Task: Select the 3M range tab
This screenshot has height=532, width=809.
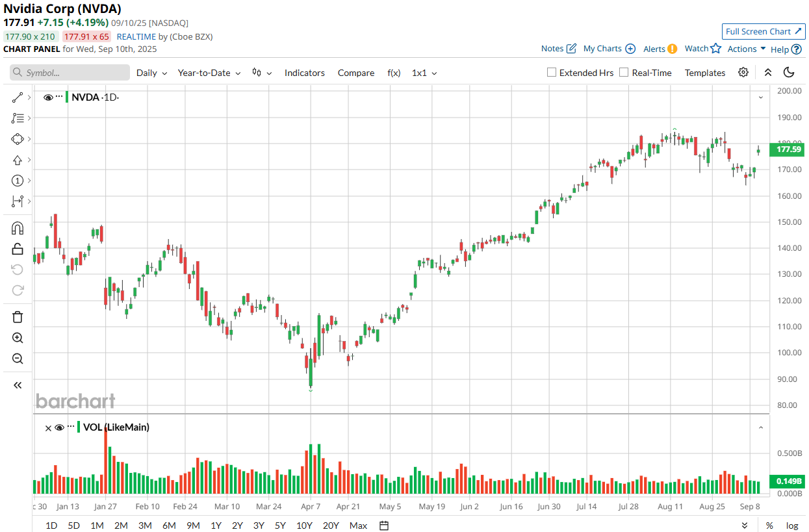Action: (x=145, y=526)
